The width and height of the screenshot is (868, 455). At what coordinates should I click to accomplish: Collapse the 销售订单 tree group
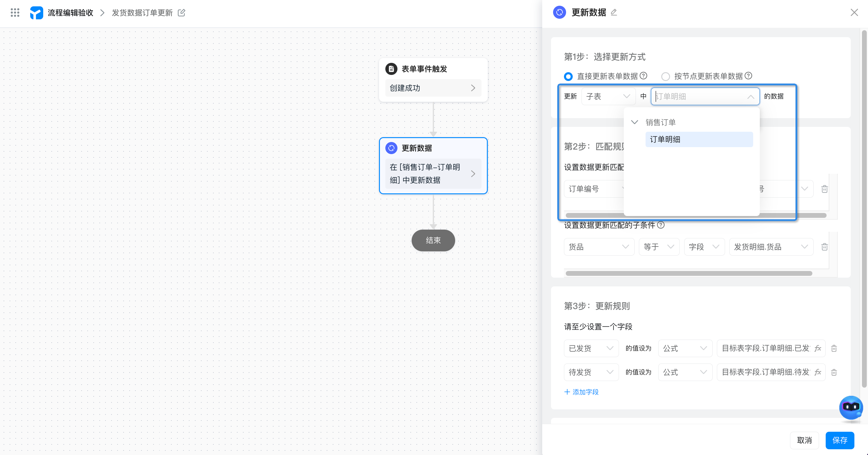coord(634,122)
